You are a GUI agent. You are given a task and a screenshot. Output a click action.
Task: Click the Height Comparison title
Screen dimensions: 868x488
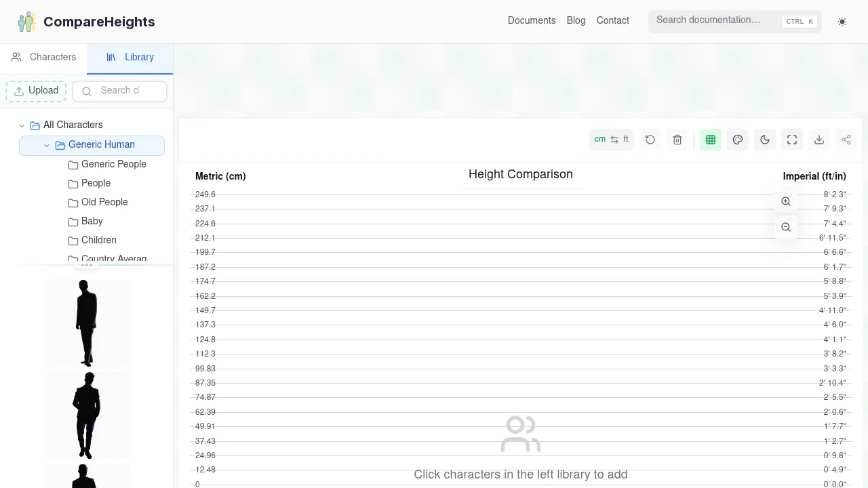pyautogui.click(x=521, y=174)
